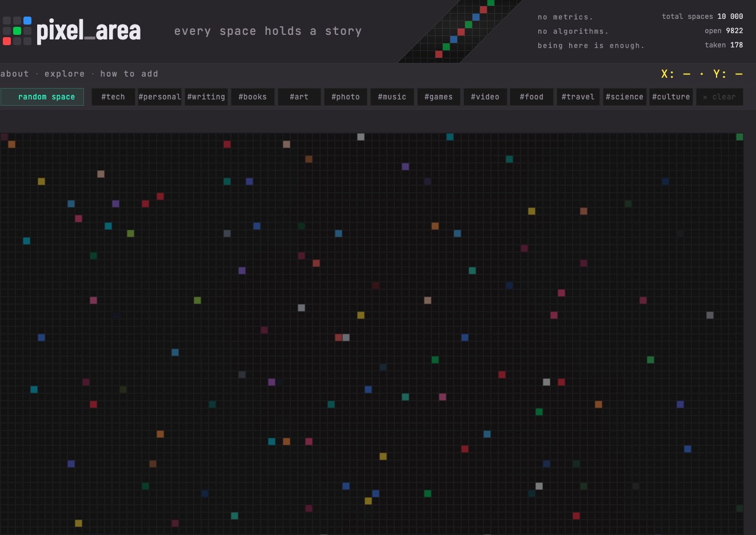Select the #video tag filter

click(485, 97)
